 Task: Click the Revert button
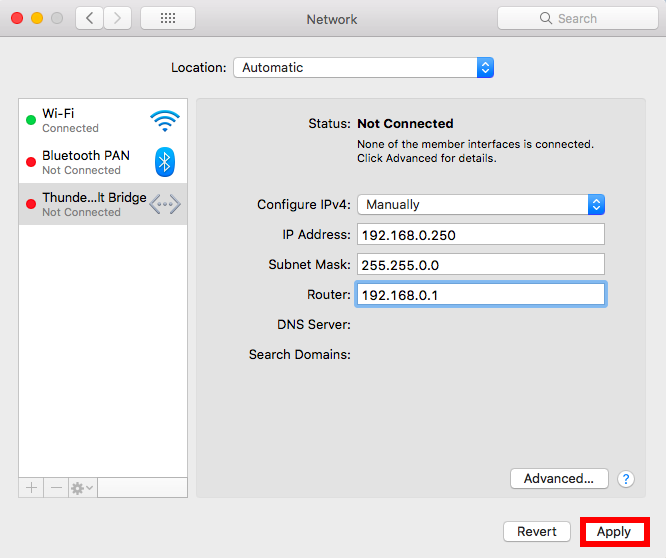537,532
